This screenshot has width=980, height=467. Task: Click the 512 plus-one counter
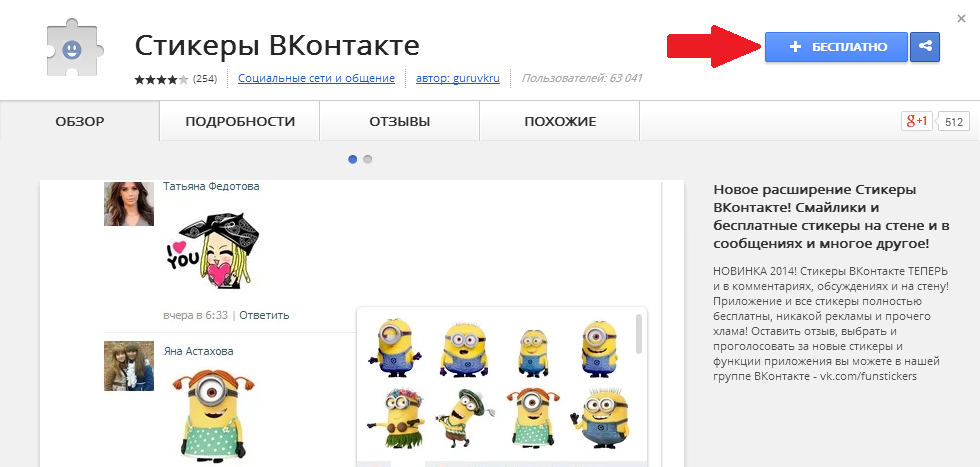click(954, 122)
